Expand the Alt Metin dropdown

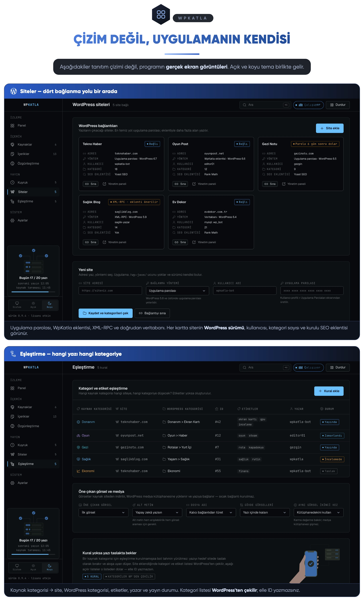click(x=157, y=512)
